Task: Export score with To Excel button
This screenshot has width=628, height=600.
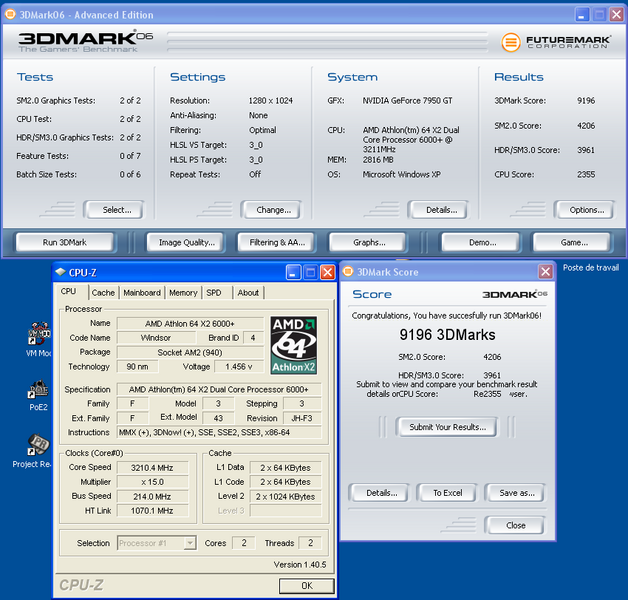Action: tap(447, 493)
